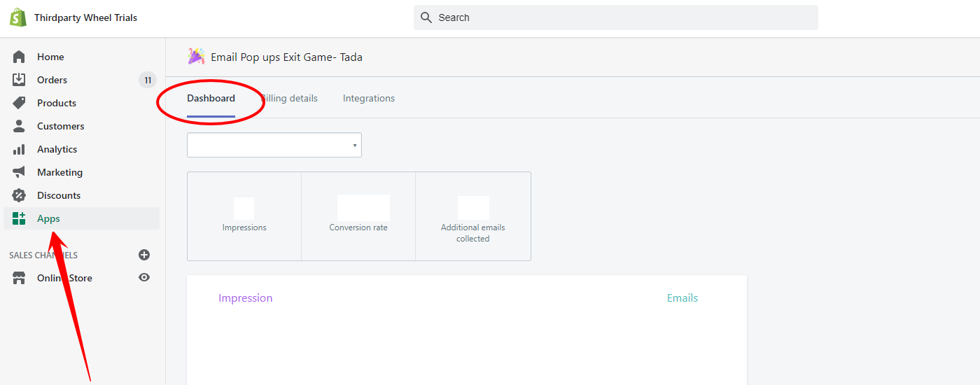This screenshot has height=385, width=980.
Task: Click the Products tag icon
Action: tap(19, 103)
